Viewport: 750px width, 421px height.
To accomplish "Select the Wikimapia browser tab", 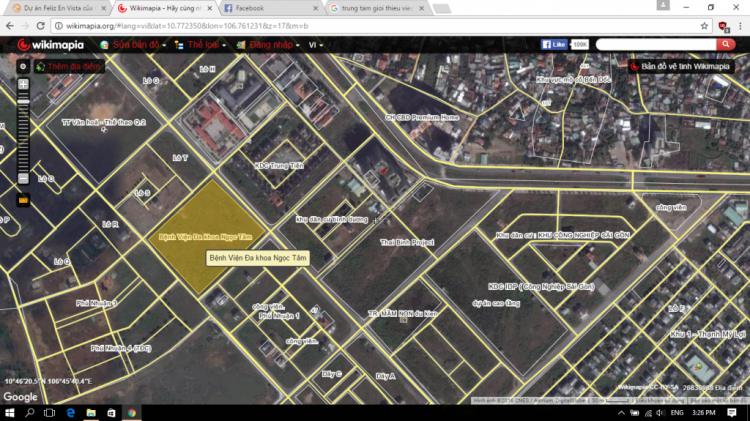I will [165, 8].
